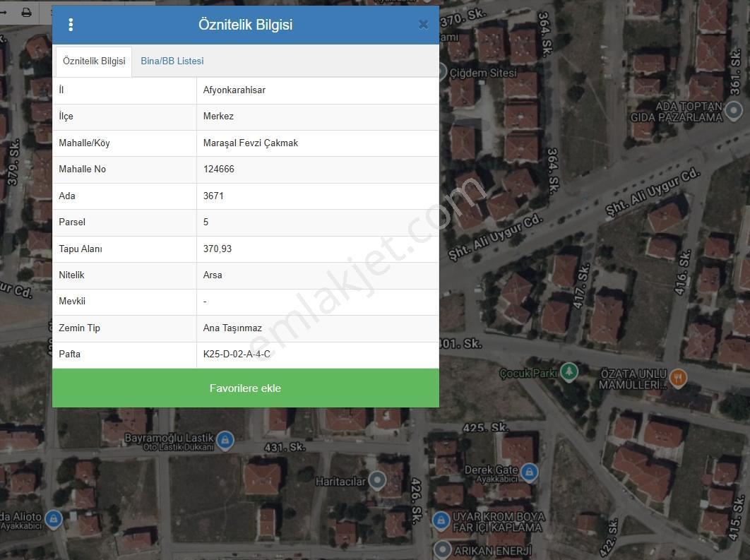Screen dimensions: 750x560
Task: Click the Haritacılar location pin
Action: click(377, 480)
